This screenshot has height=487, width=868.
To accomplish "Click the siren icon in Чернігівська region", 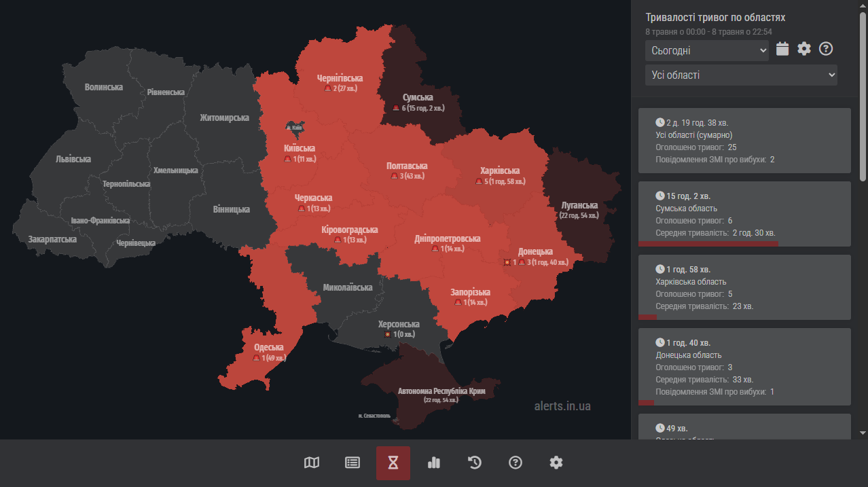I will [328, 88].
